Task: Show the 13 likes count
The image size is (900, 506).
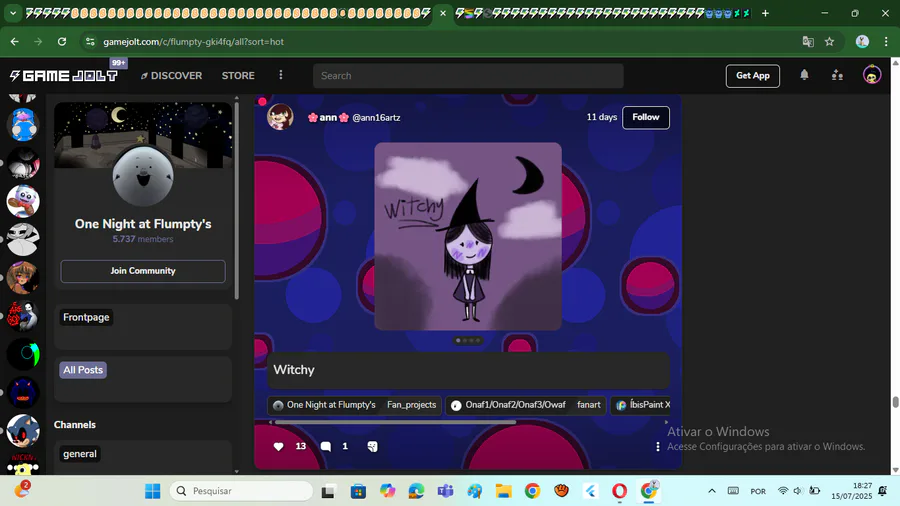Action: (301, 446)
